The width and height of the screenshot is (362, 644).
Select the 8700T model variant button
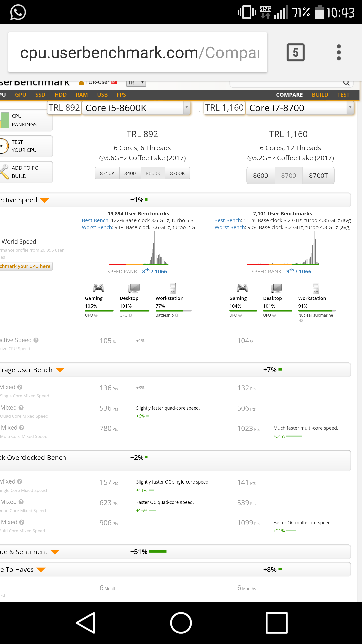[319, 175]
